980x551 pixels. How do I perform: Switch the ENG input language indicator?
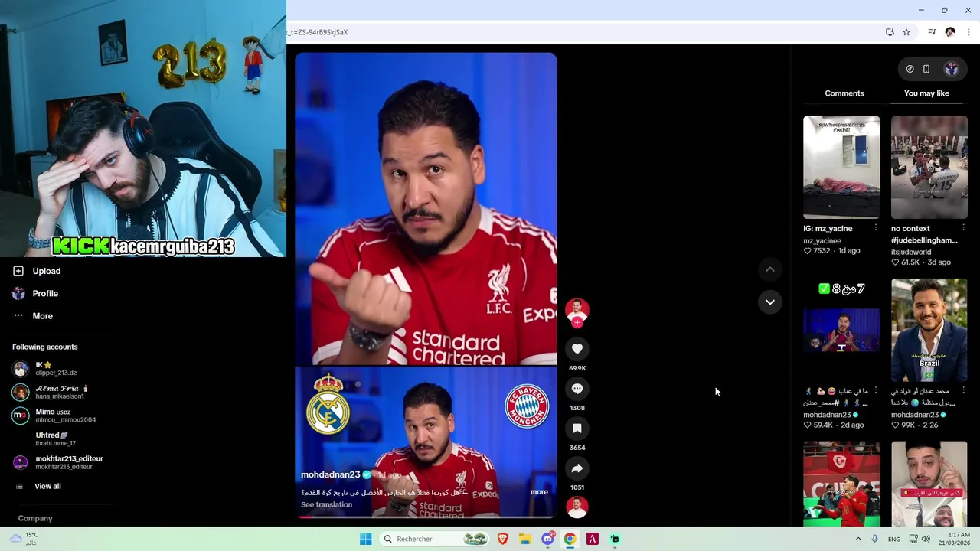894,539
